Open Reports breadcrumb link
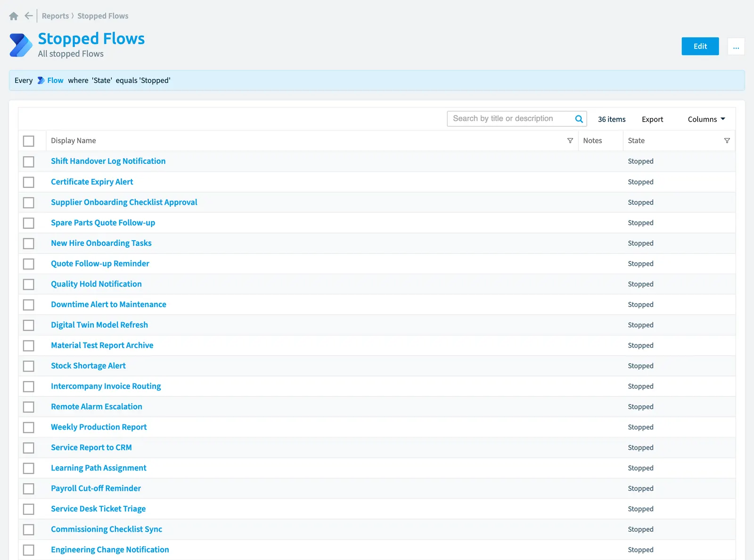Viewport: 754px width, 560px height. 55,16
